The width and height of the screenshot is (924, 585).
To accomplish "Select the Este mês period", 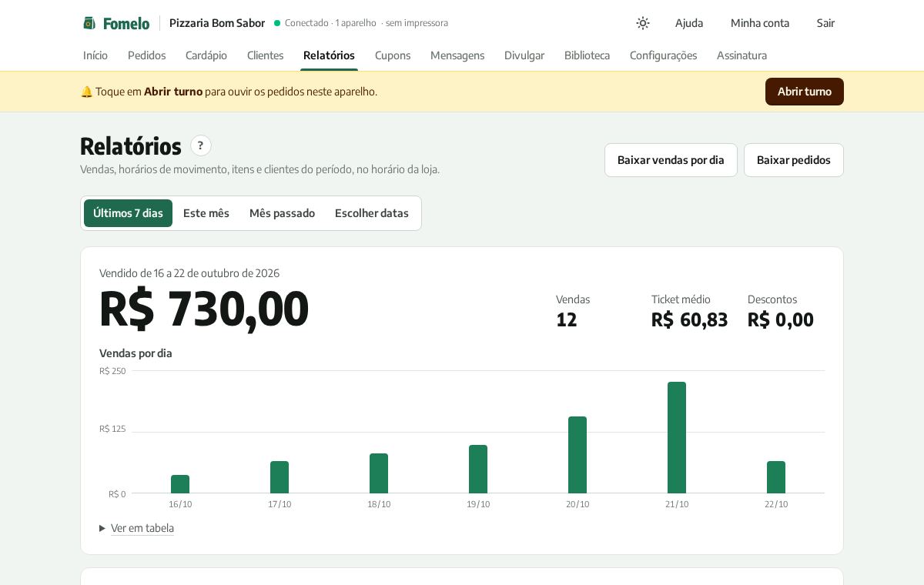I will point(206,213).
